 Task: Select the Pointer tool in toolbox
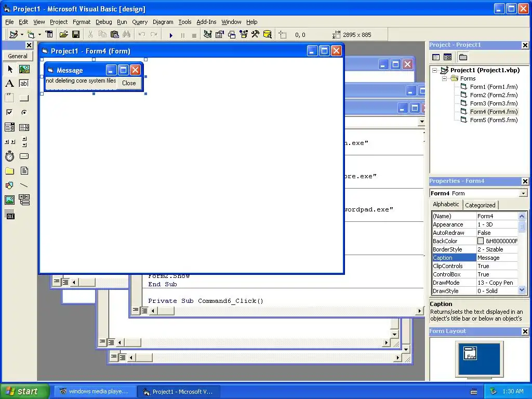pyautogui.click(x=10, y=69)
